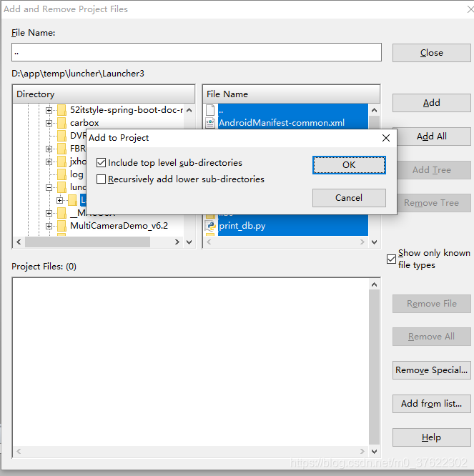Click the carbox folder icon
The image size is (474, 476).
tap(61, 123)
